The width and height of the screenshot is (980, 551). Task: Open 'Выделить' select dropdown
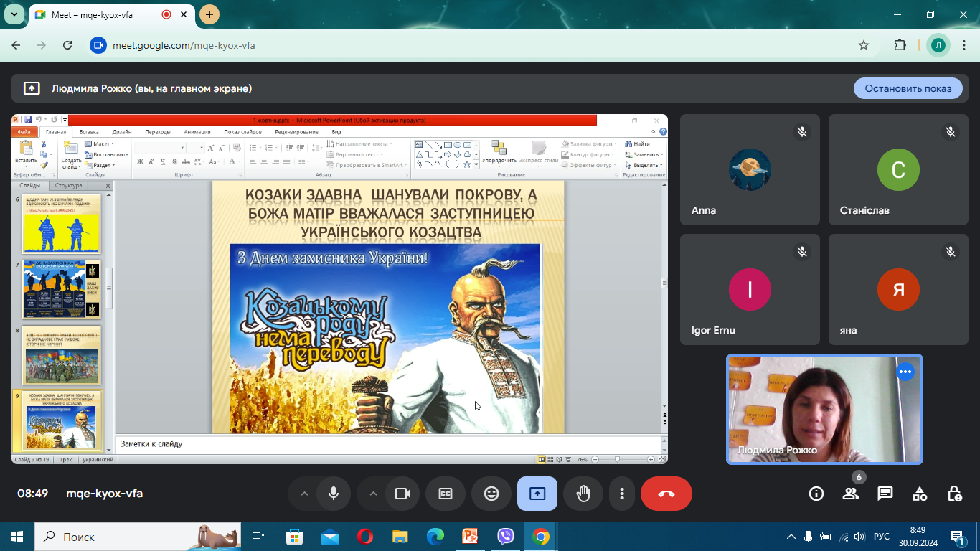tap(644, 165)
